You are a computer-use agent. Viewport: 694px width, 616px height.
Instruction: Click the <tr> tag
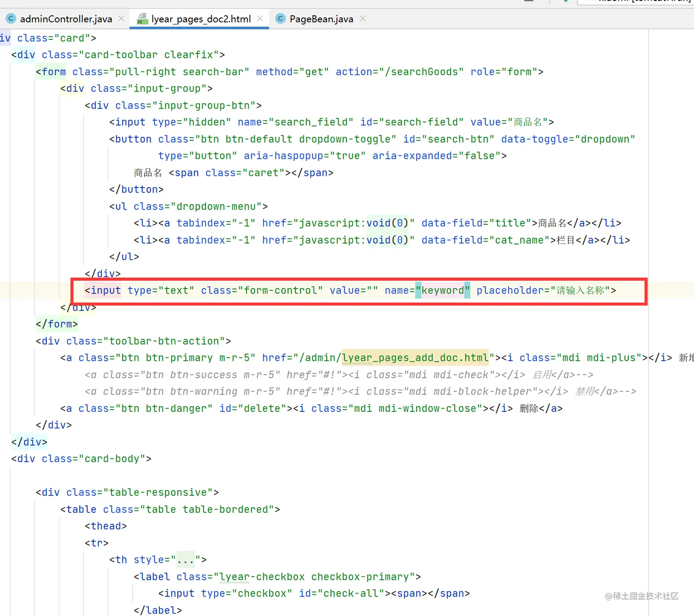(97, 543)
